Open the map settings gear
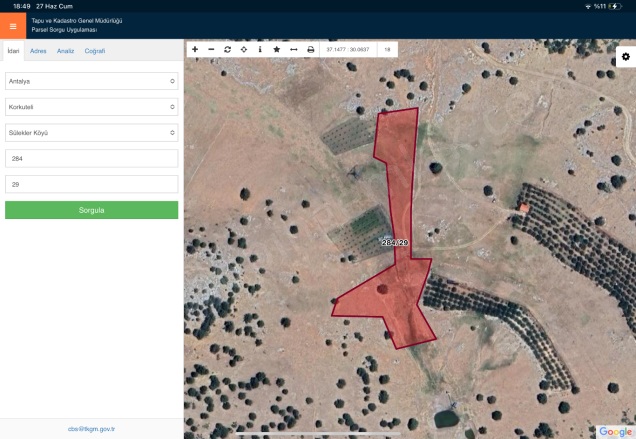This screenshot has width=636, height=439. 625,57
